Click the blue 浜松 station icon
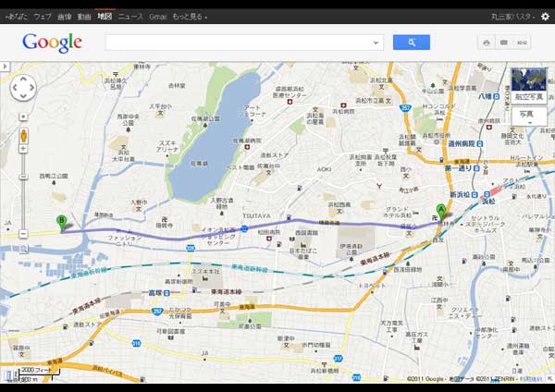Viewport: 555px width, 392px height. point(487,194)
